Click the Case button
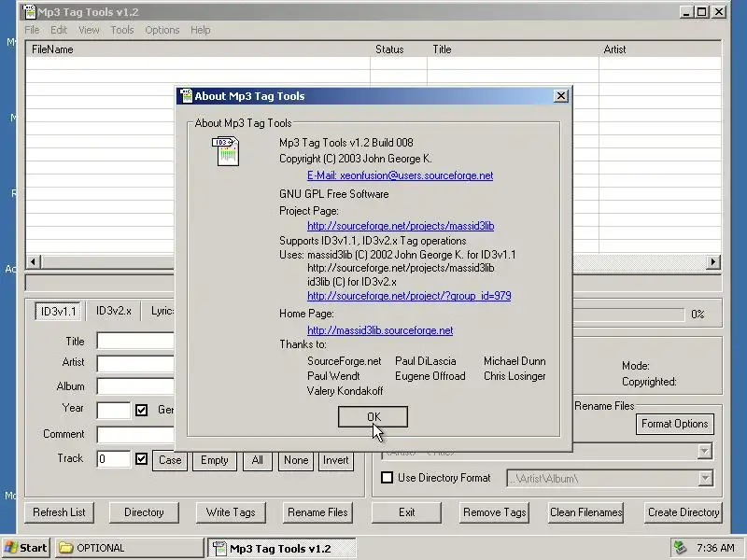747x560 pixels. click(x=170, y=460)
